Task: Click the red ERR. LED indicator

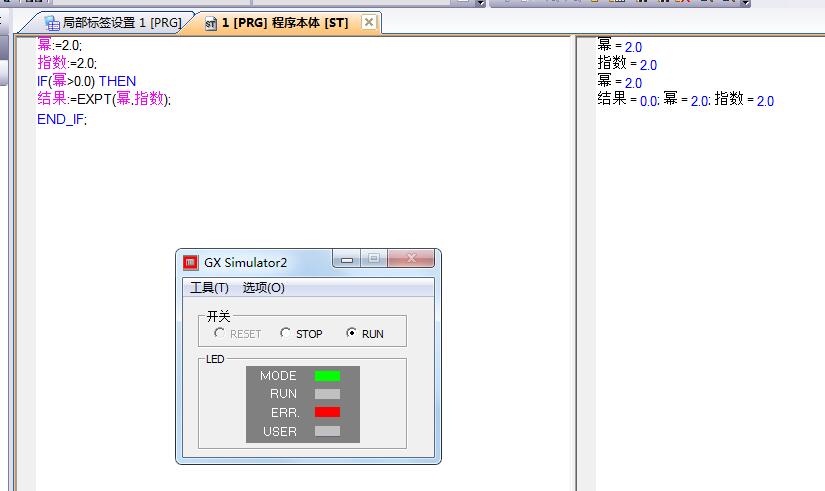Action: click(327, 412)
